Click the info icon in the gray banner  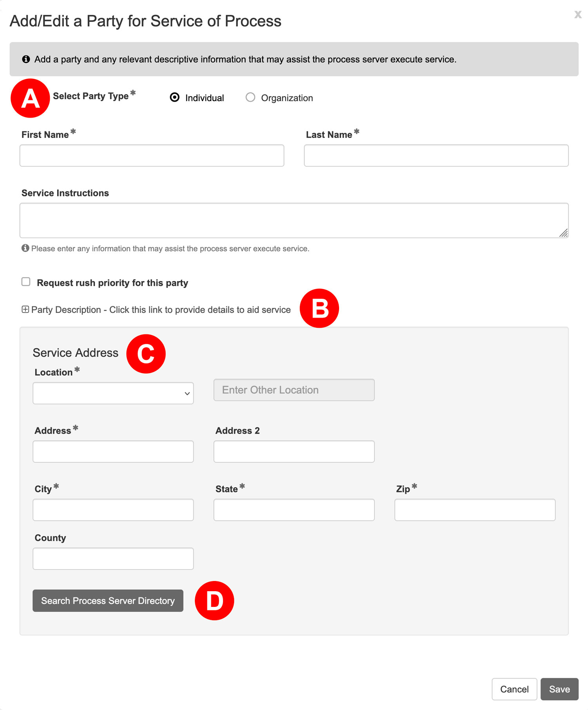click(x=26, y=59)
